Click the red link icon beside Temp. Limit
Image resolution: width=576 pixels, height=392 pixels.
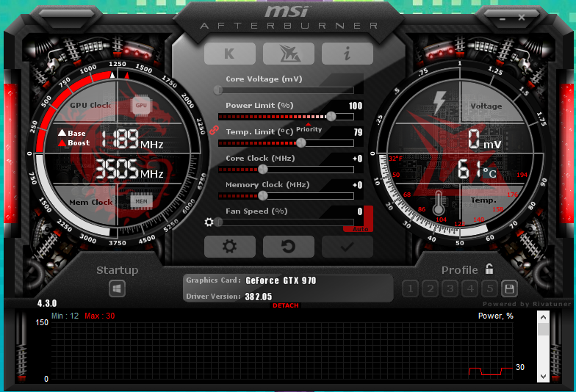tap(215, 130)
